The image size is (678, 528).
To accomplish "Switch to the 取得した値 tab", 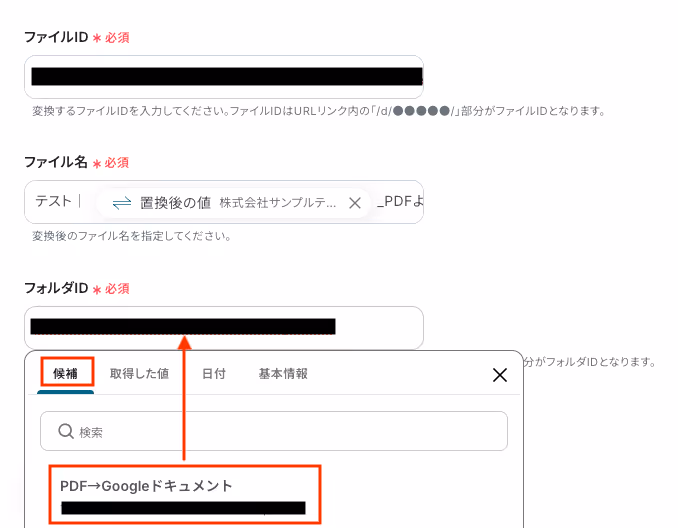I will [139, 374].
